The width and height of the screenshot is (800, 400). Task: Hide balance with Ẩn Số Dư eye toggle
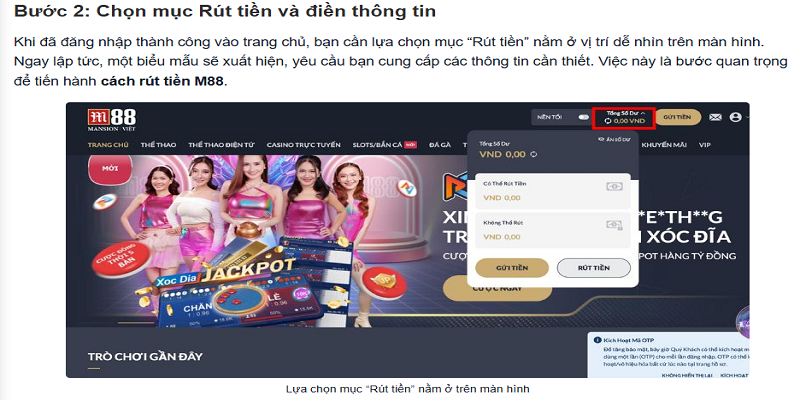pyautogui.click(x=614, y=139)
